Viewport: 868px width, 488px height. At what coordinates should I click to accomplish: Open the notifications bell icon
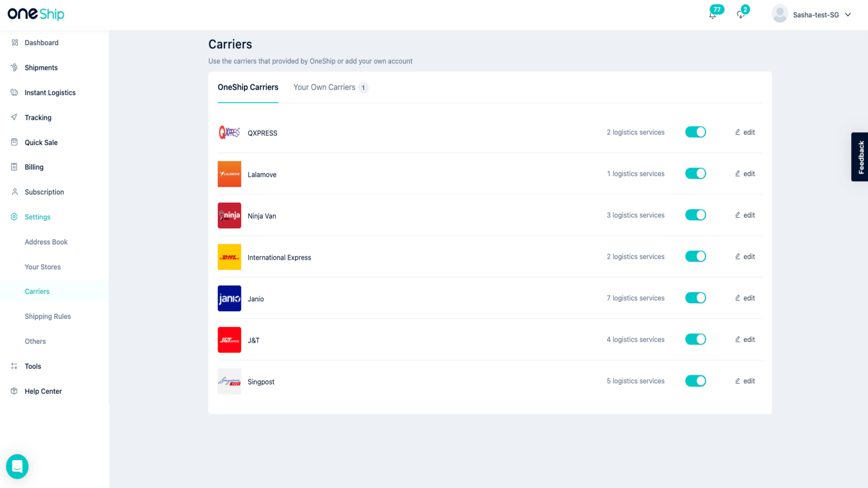[713, 15]
